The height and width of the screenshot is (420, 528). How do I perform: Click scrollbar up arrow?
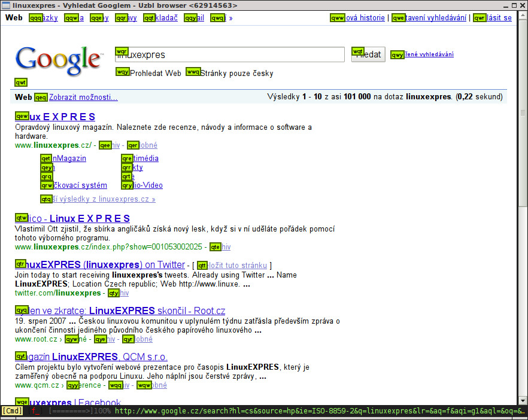pos(522,15)
